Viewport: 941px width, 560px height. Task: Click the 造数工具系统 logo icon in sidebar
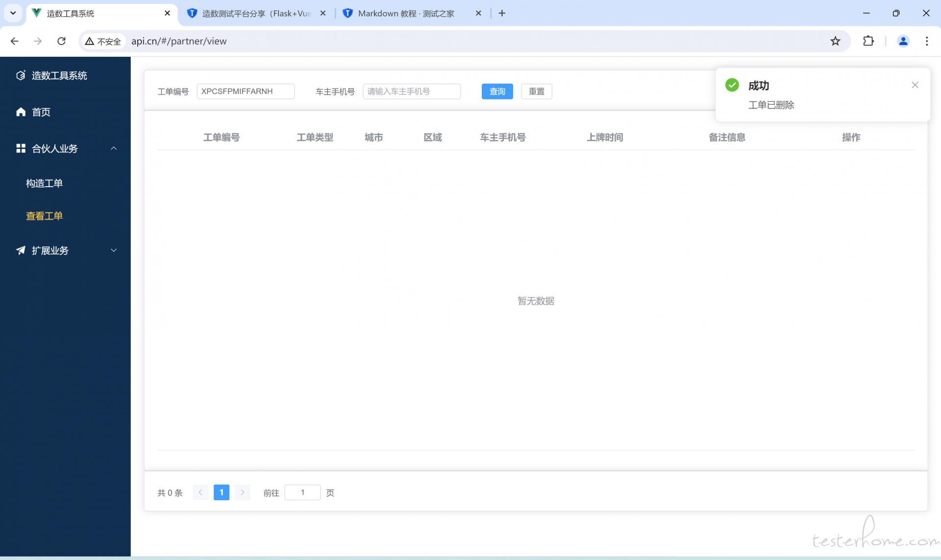click(21, 75)
